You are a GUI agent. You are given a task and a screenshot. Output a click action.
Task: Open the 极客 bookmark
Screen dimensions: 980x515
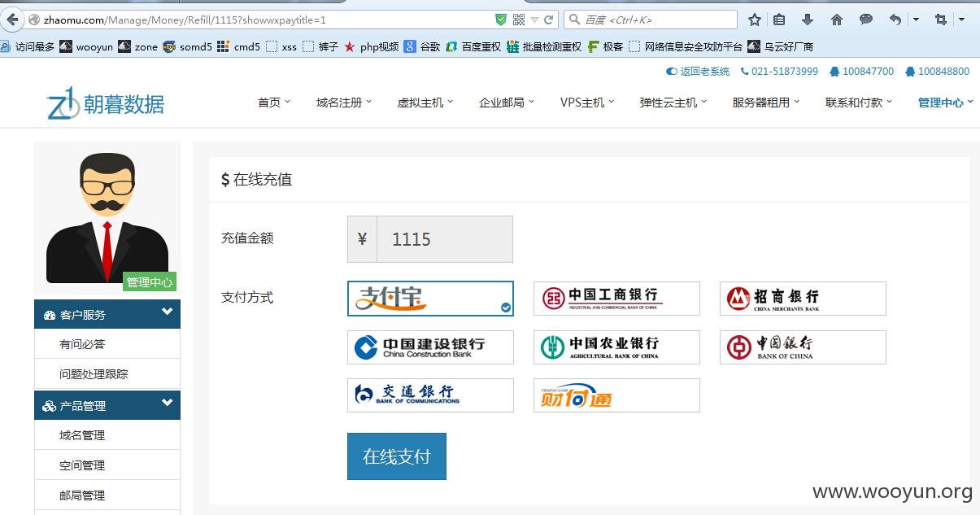click(x=605, y=46)
